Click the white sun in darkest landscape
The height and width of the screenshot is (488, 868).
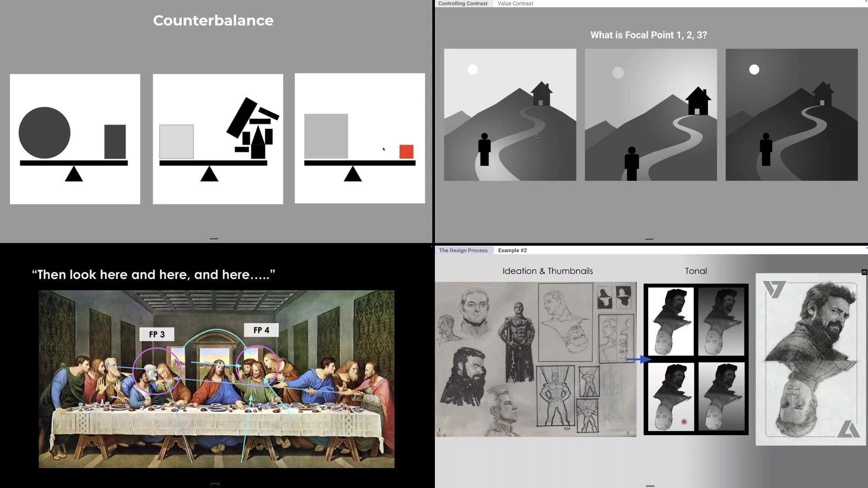(x=754, y=70)
